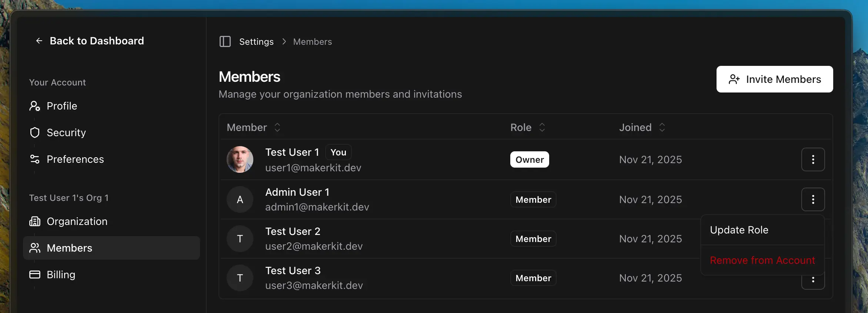
Task: Click the Owner role badge
Action: click(529, 159)
